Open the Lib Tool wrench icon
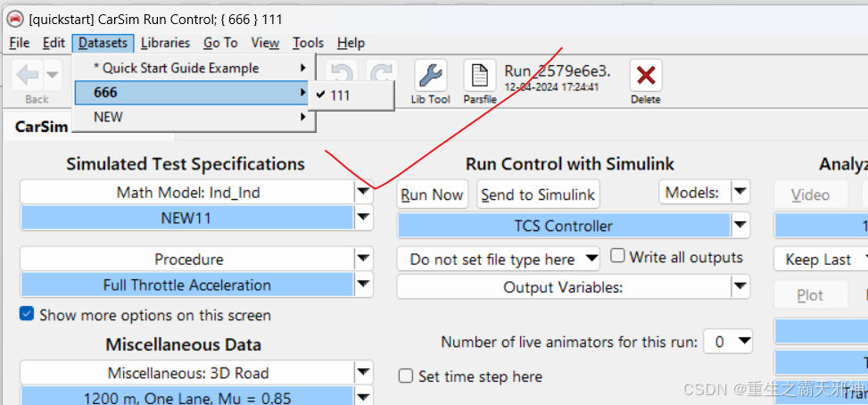Image resolution: width=868 pixels, height=405 pixels. tap(430, 75)
